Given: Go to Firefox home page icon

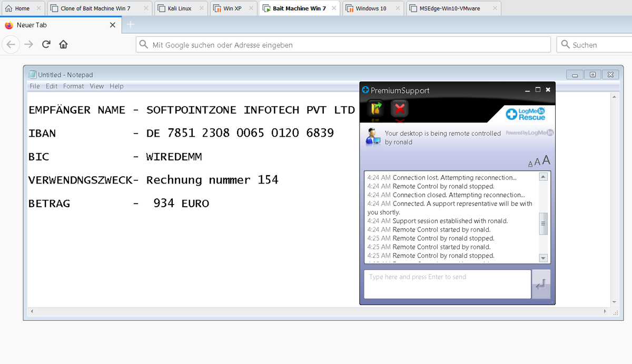Looking at the screenshot, I should click(x=63, y=45).
